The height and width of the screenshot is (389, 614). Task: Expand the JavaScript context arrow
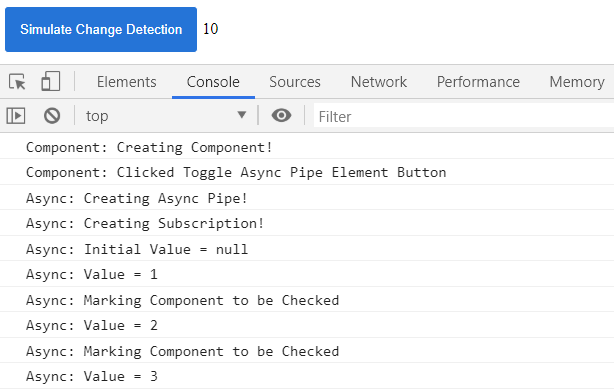(242, 115)
